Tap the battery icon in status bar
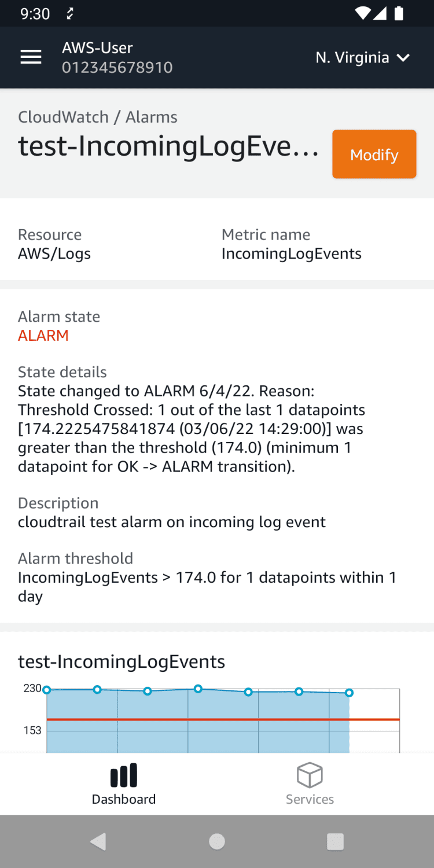Image resolution: width=434 pixels, height=868 pixels. coord(399,13)
